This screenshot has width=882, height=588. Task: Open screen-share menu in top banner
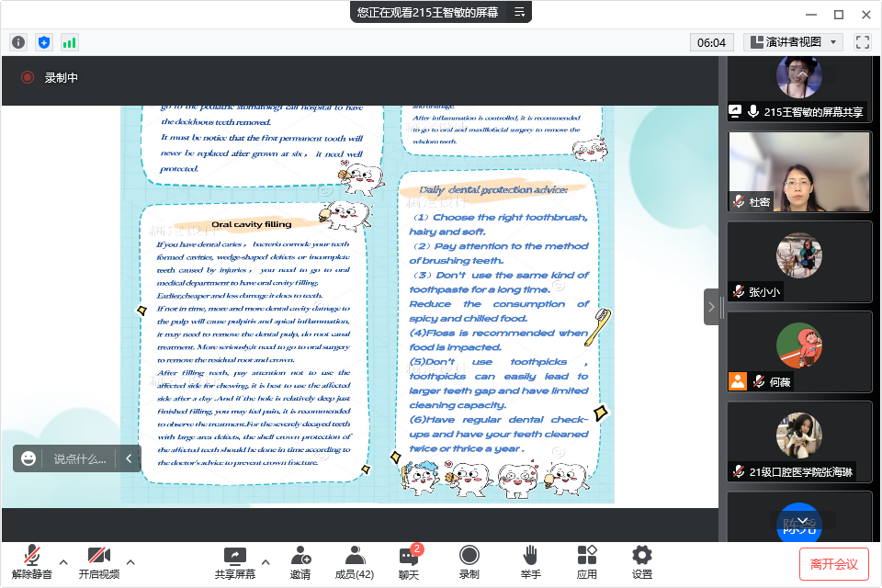point(519,12)
